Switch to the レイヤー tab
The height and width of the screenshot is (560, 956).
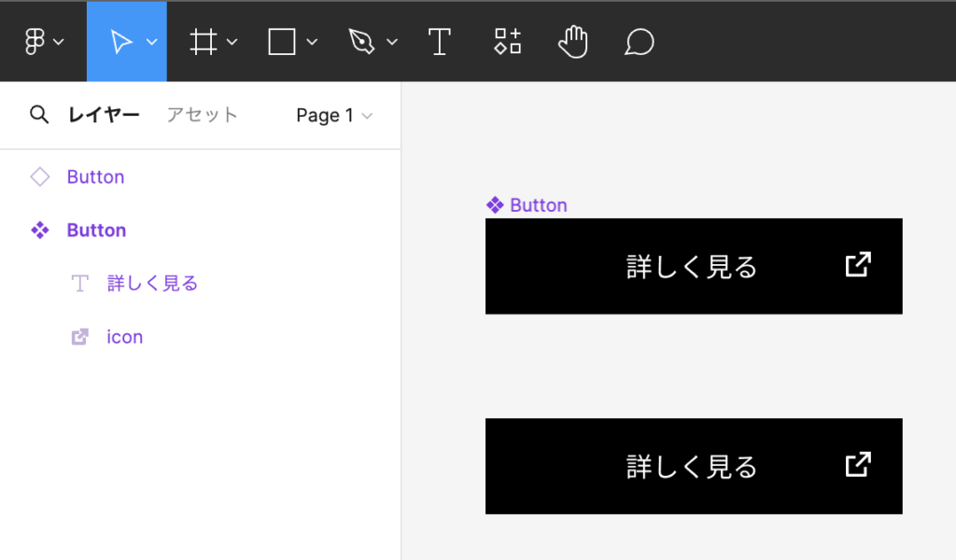point(104,115)
